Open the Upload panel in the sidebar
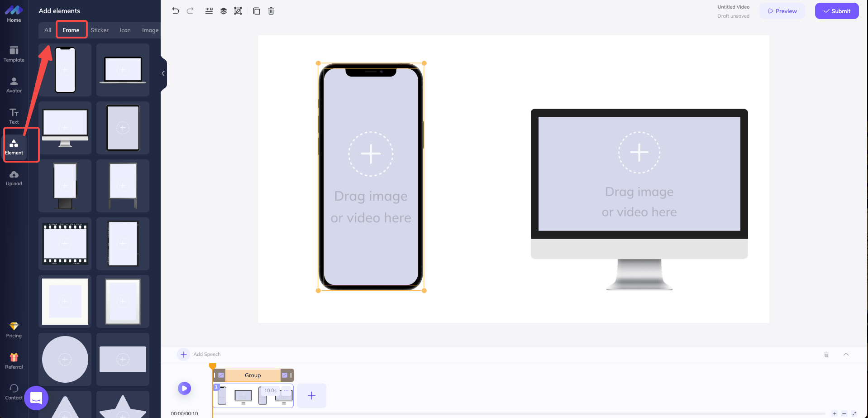The width and height of the screenshot is (868, 418). (14, 178)
